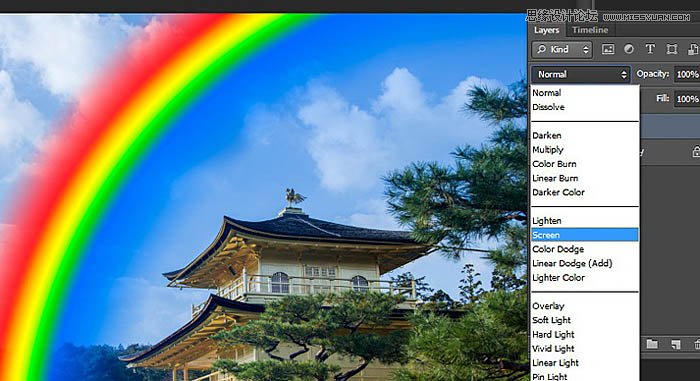Create a new layer icon
Screen dimensions: 700x381
(675, 344)
